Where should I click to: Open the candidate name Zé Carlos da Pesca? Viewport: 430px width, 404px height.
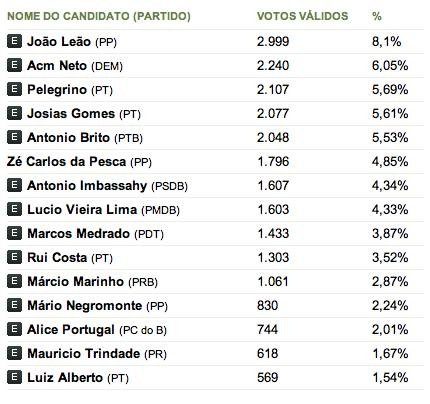(x=66, y=161)
